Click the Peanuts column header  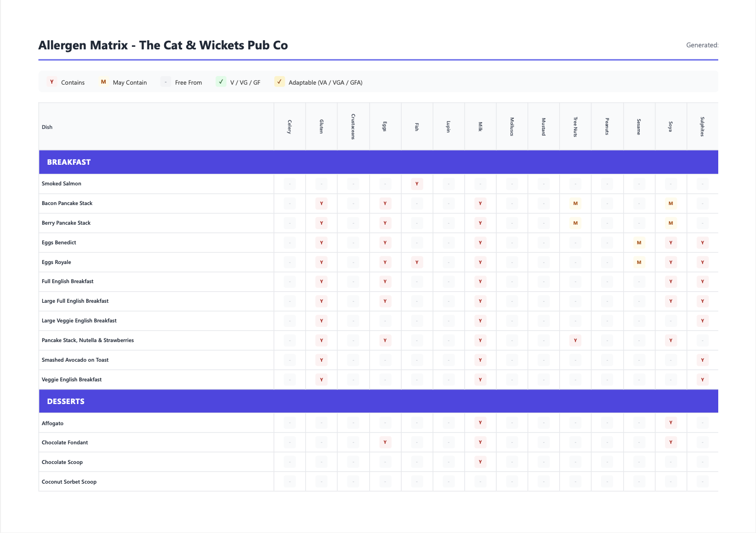607,127
